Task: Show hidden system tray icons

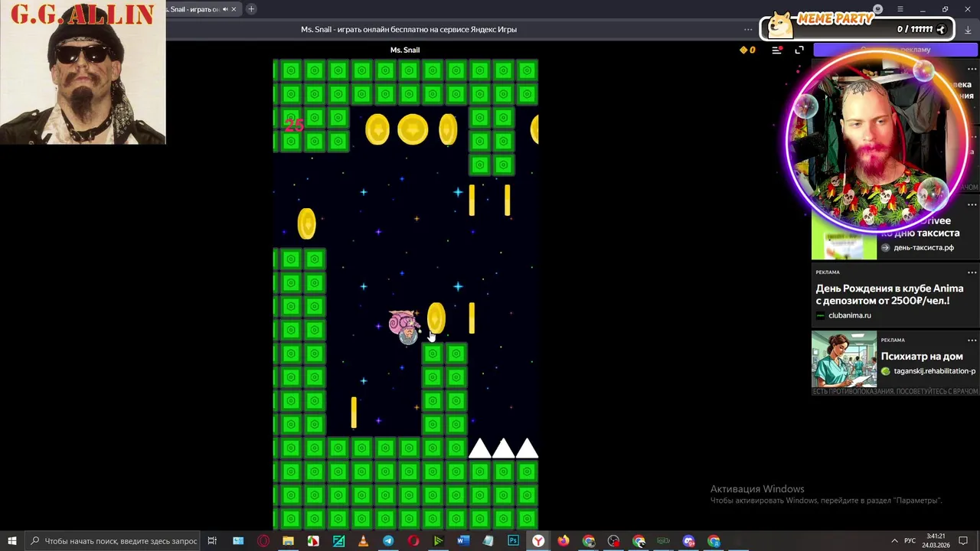Action: 894,541
